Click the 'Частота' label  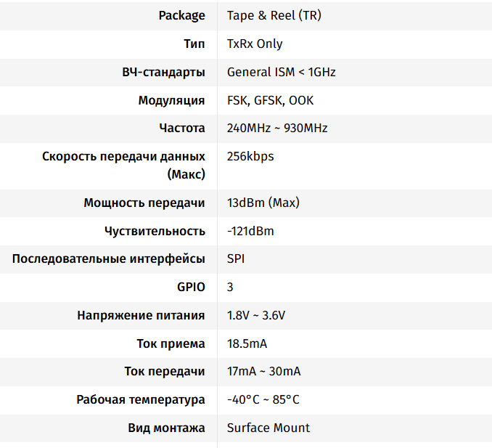(182, 129)
